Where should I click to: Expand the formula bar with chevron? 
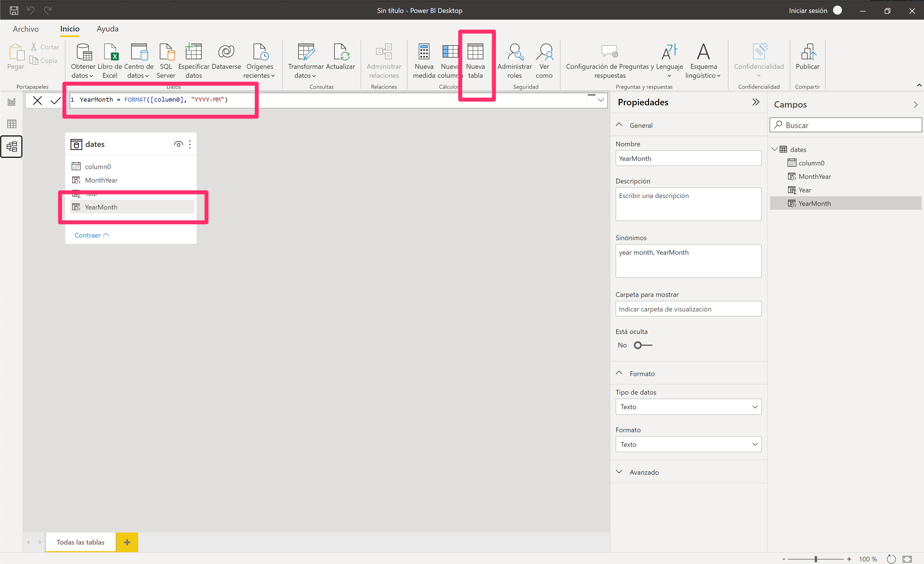601,100
